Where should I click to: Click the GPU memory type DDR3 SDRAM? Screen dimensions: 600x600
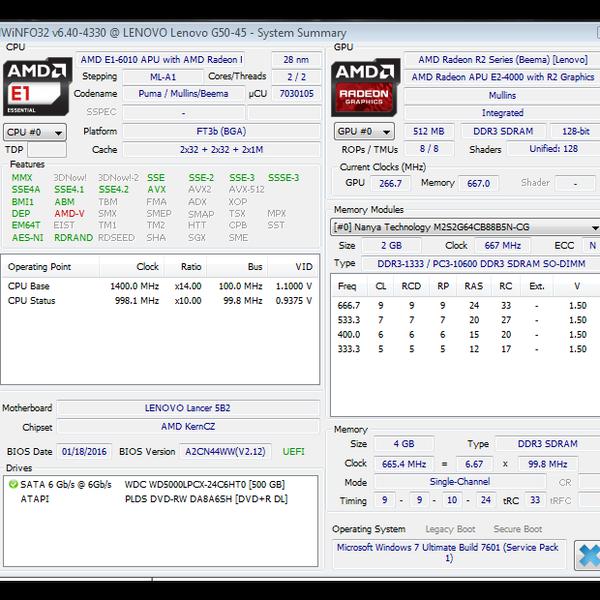[x=503, y=132]
